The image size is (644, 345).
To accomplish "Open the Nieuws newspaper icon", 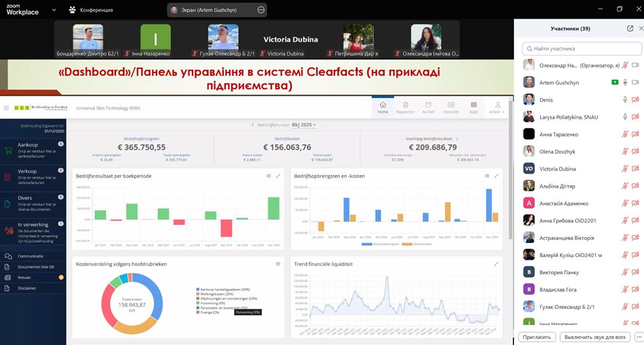I will [x=7, y=278].
